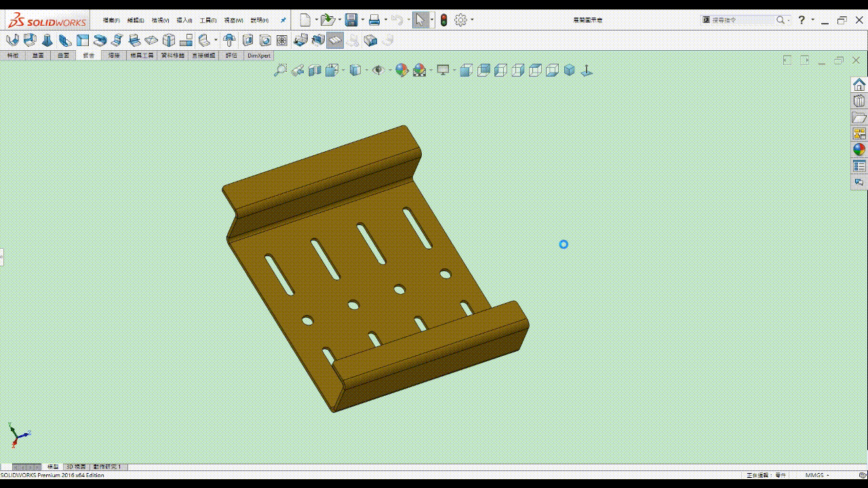This screenshot has height=488, width=868.
Task: Click the Rebuild traffic light icon
Action: coord(443,20)
